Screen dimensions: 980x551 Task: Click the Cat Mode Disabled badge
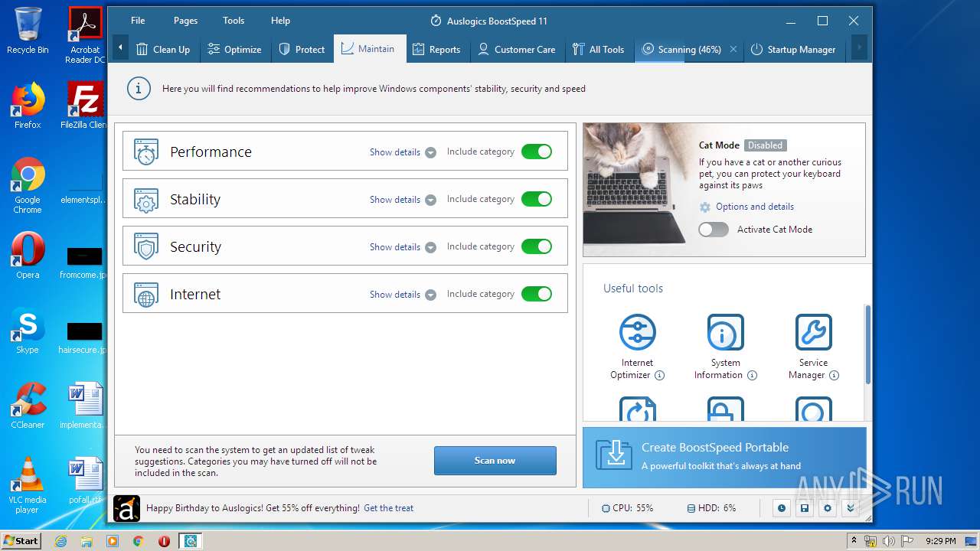(x=765, y=145)
